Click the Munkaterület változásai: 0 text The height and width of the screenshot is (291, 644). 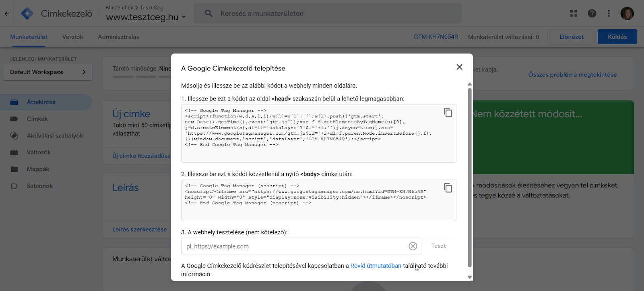coord(504,37)
